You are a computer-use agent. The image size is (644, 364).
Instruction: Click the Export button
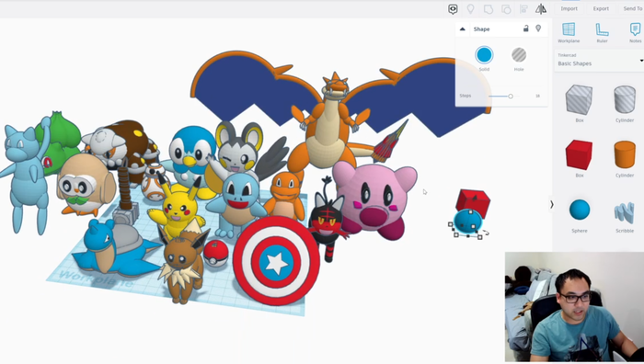(x=601, y=8)
